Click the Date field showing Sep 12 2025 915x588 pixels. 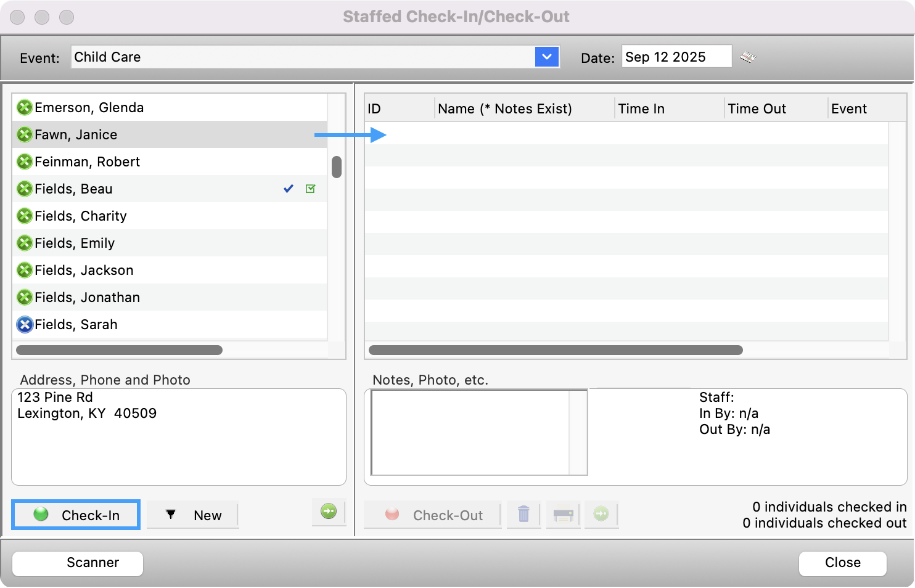point(676,56)
